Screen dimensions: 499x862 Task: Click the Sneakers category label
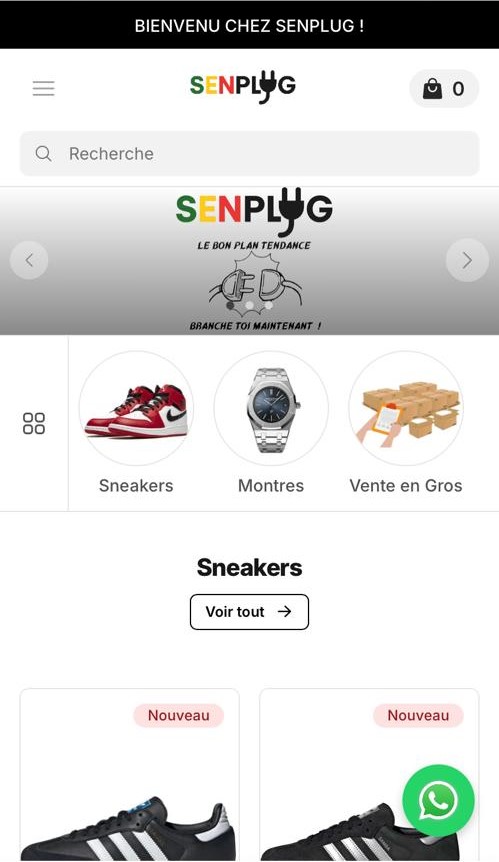click(136, 485)
